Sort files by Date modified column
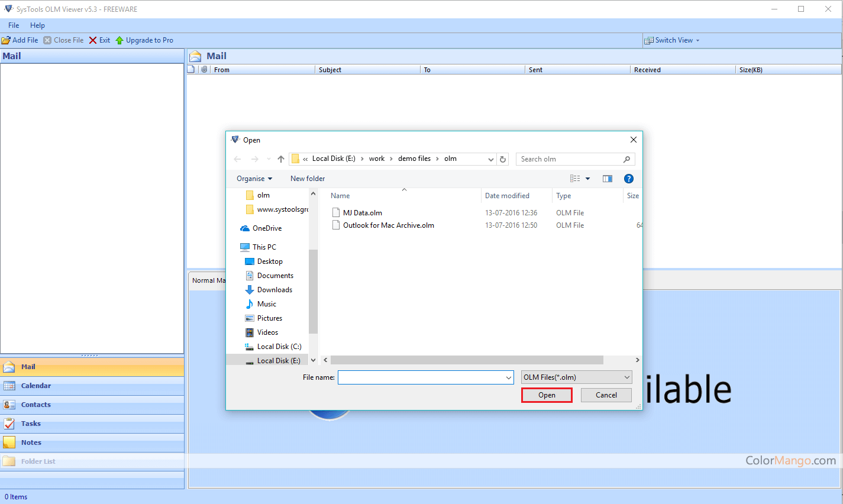The height and width of the screenshot is (504, 843). coord(516,196)
